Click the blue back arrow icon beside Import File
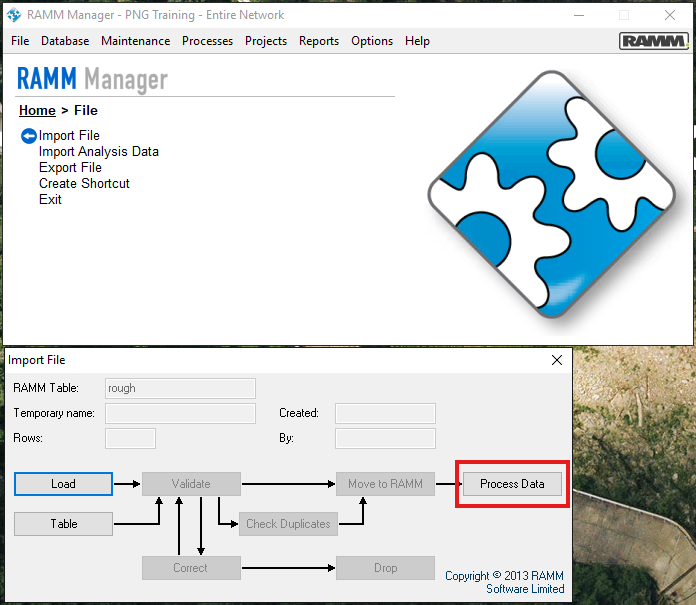This screenshot has width=696, height=605. click(29, 136)
